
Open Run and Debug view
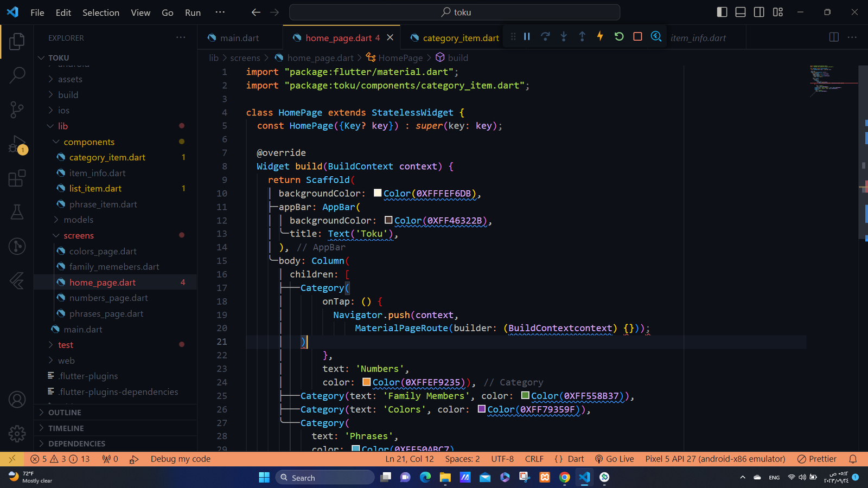tap(17, 145)
